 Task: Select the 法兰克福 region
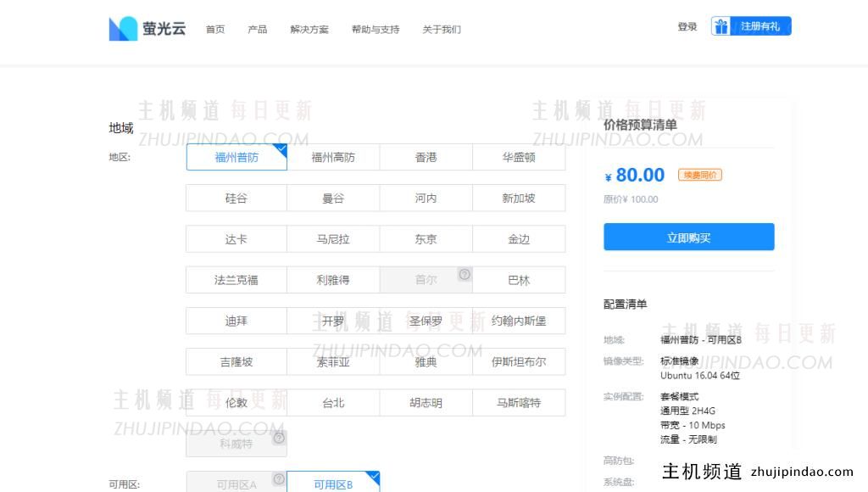tap(236, 280)
